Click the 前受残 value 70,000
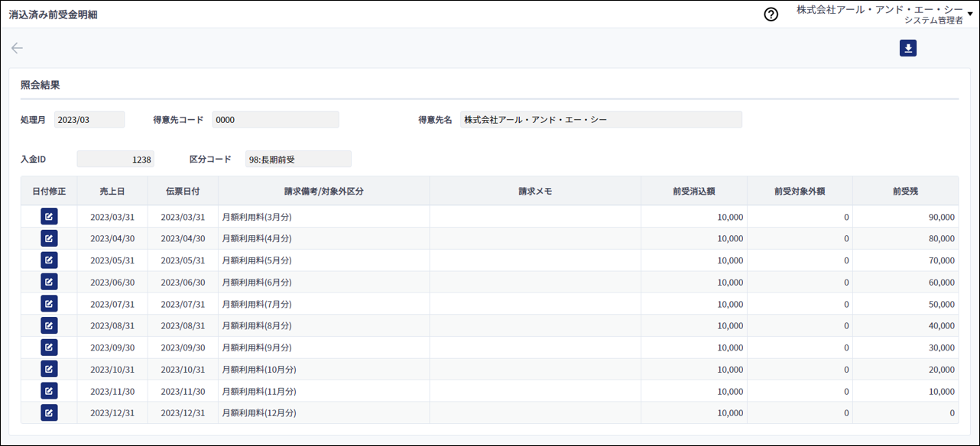 pyautogui.click(x=942, y=260)
